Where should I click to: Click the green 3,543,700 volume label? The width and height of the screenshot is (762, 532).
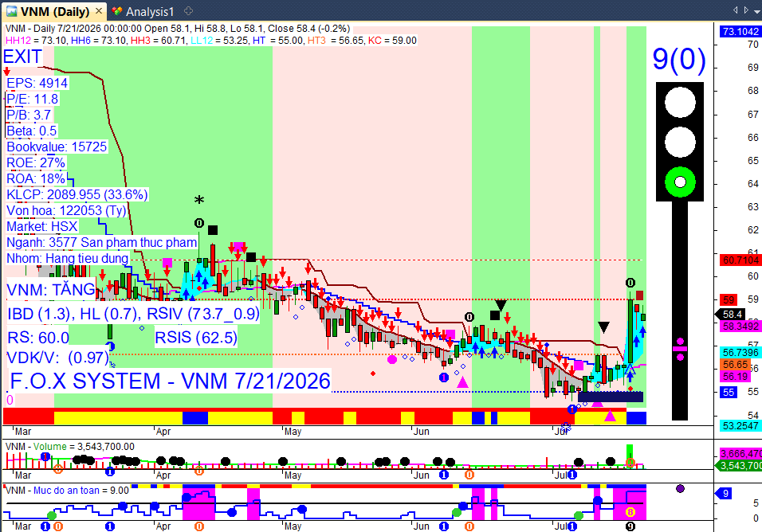pyautogui.click(x=738, y=465)
